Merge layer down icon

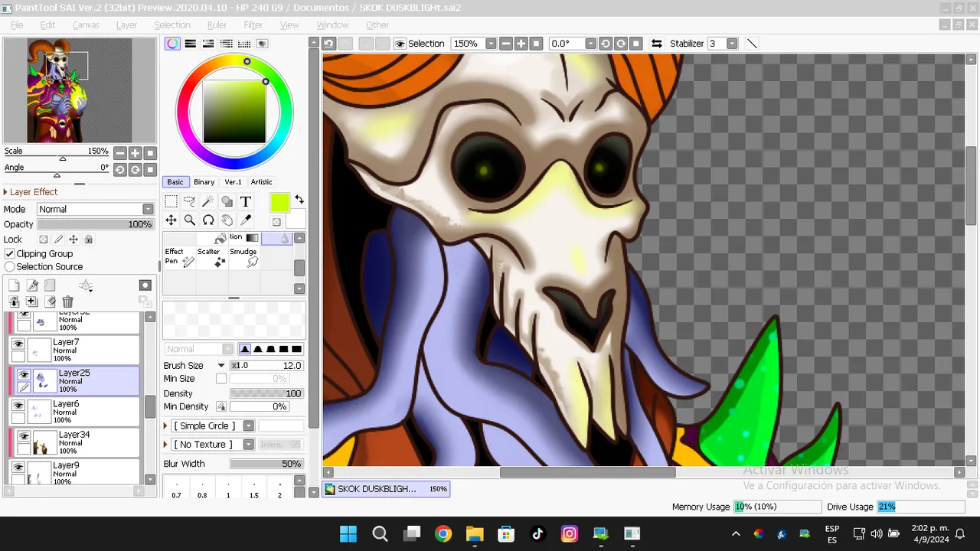click(14, 302)
